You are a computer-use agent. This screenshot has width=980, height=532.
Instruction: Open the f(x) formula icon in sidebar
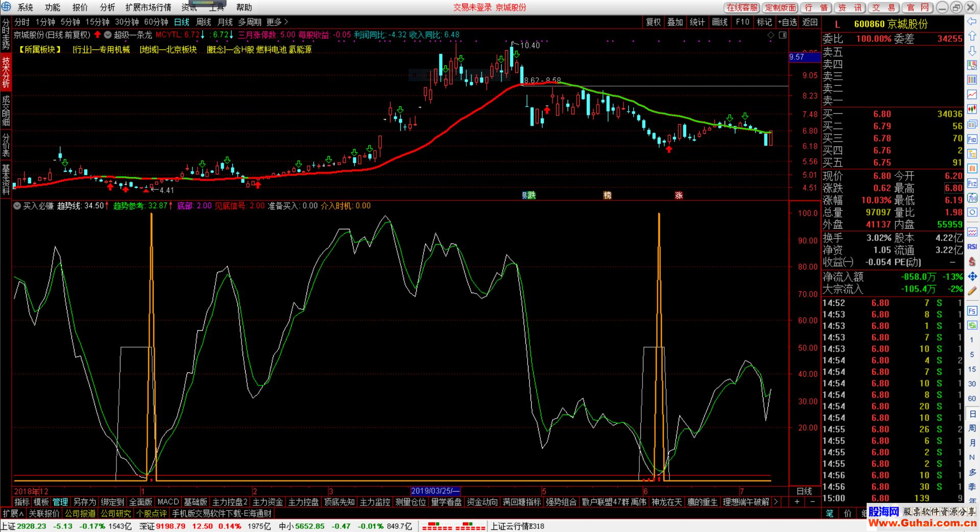pos(972,198)
